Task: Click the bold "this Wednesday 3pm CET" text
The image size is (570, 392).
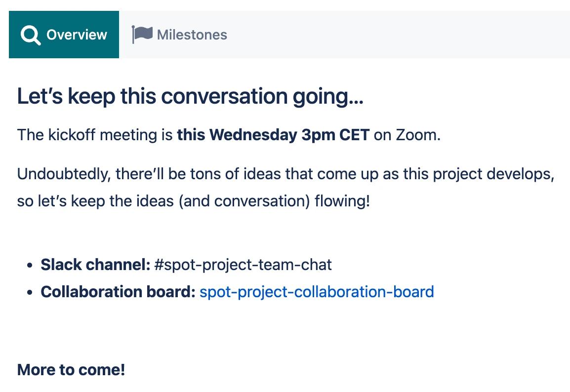Action: click(x=273, y=135)
